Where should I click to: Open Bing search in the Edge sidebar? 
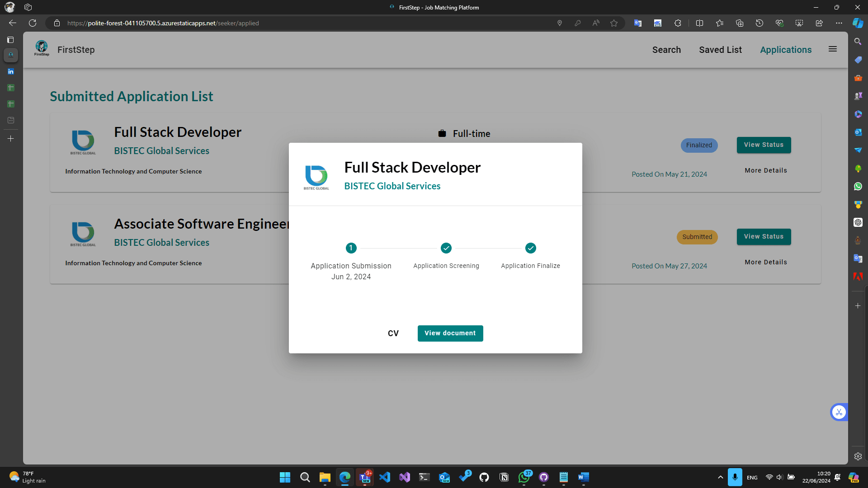[x=858, y=42]
